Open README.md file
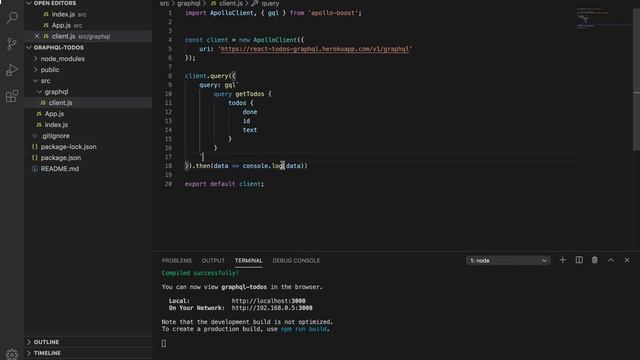Image resolution: width=640 pixels, height=360 pixels. (60, 169)
